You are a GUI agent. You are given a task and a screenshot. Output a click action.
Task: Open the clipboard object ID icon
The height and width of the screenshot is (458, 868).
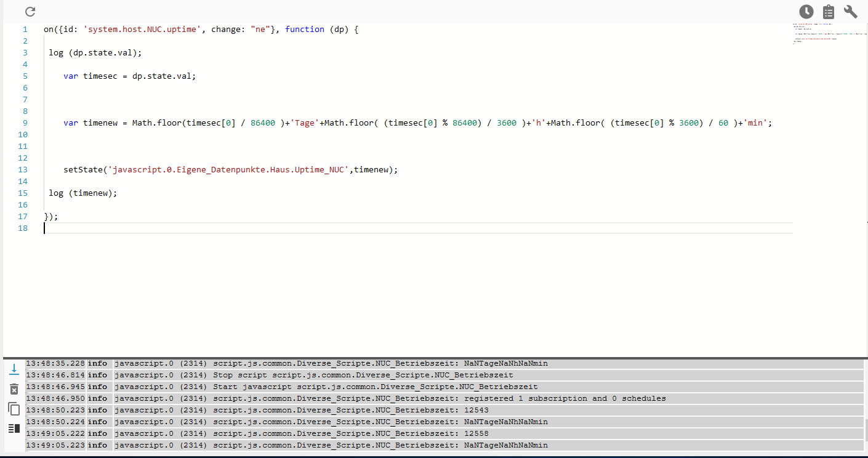pos(829,12)
